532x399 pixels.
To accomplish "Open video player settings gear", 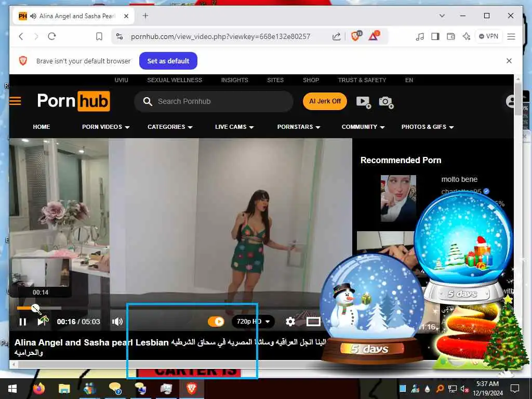I will tap(290, 321).
